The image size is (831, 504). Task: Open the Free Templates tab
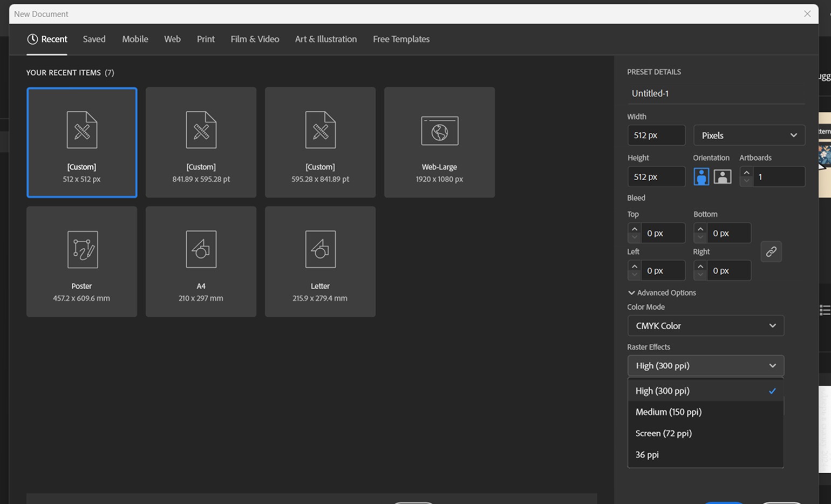click(x=401, y=39)
